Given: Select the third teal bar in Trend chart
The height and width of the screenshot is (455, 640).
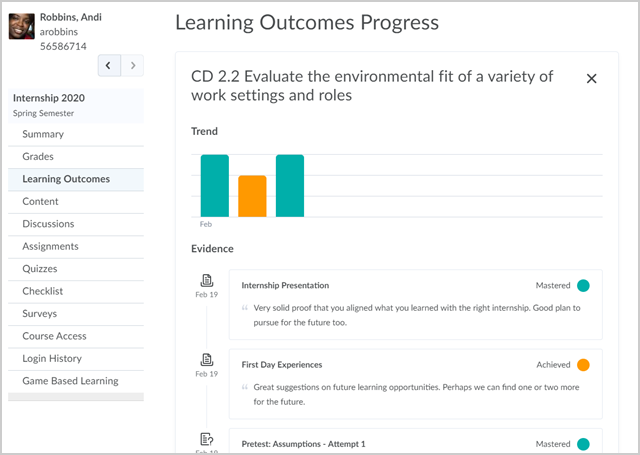Looking at the screenshot, I should click(290, 186).
